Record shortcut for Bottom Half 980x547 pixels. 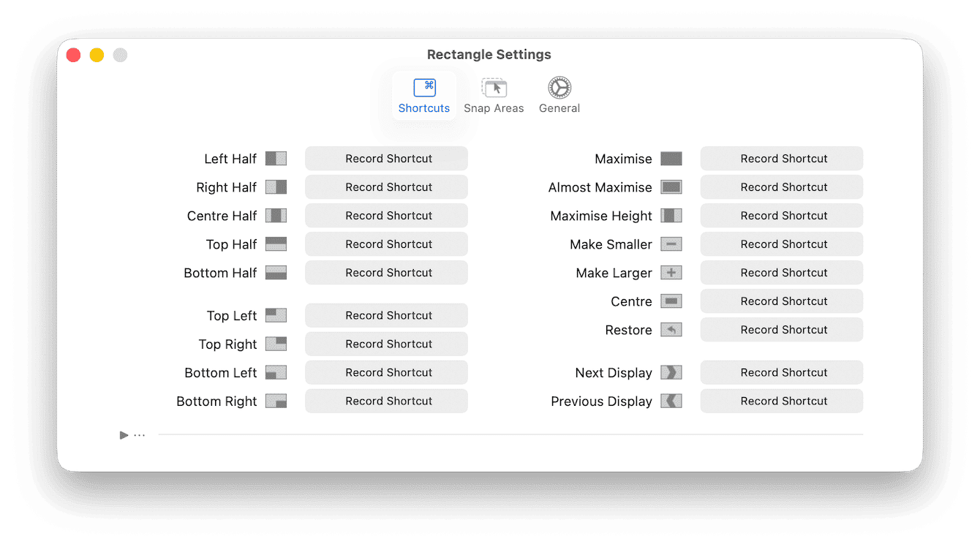pos(386,273)
